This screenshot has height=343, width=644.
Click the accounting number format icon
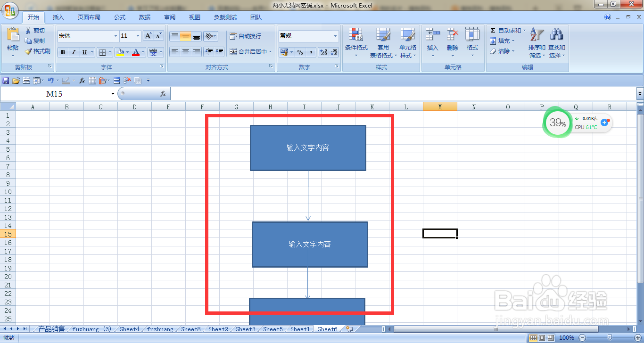point(284,52)
